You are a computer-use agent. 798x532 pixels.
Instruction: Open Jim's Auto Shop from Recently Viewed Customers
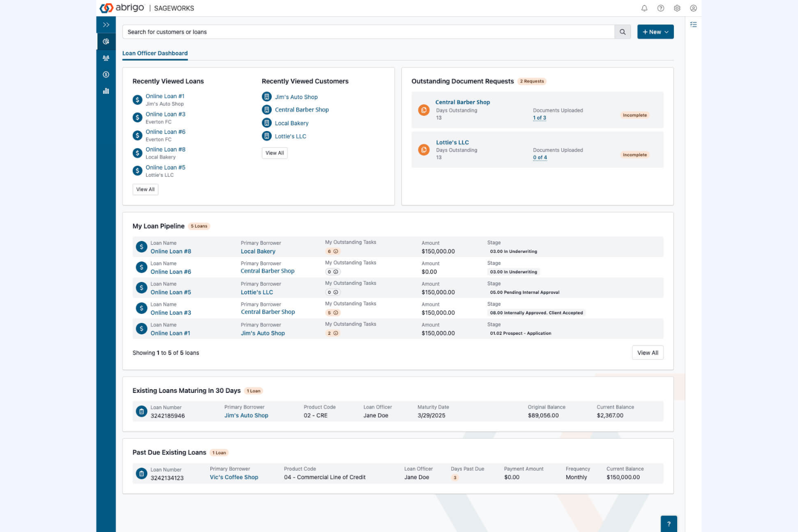296,96
